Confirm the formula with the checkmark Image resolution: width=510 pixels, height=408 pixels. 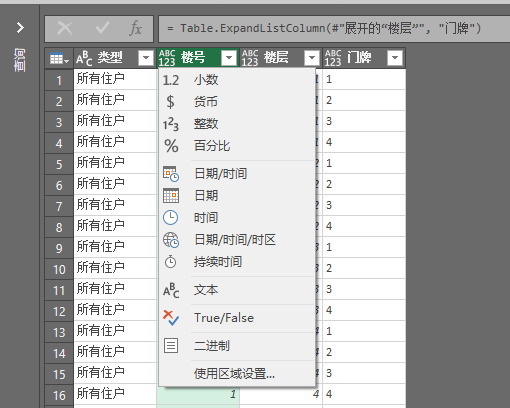click(102, 28)
